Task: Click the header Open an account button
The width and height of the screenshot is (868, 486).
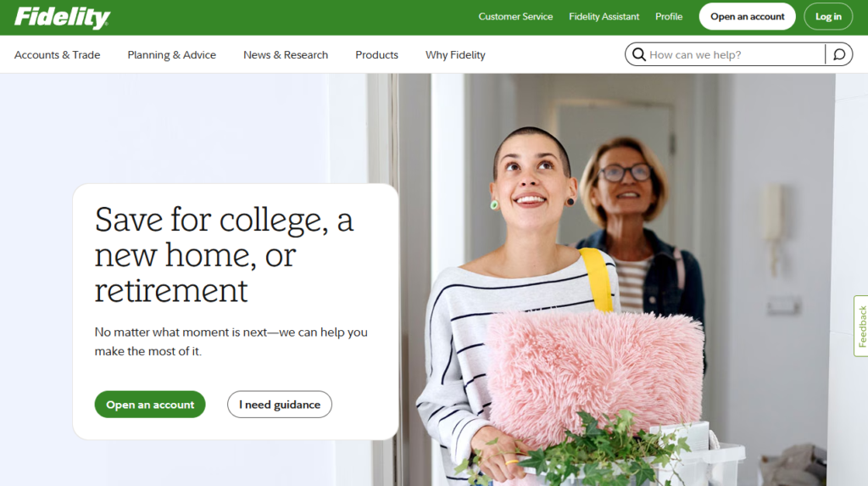Action: (x=748, y=17)
